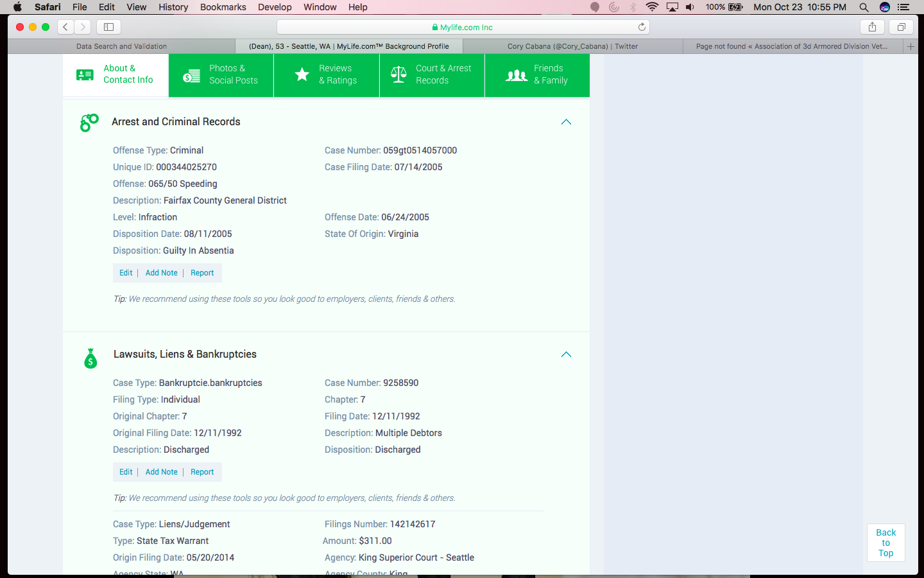Switch to Data Search and Validation tab
This screenshot has height=578, width=924.
click(121, 46)
